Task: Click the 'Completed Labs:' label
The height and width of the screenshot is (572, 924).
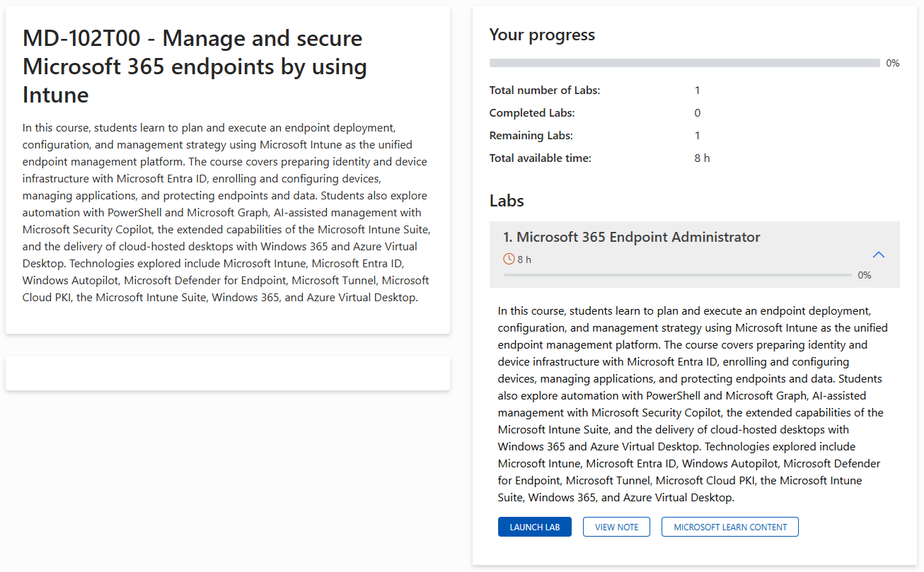Action: 532,113
